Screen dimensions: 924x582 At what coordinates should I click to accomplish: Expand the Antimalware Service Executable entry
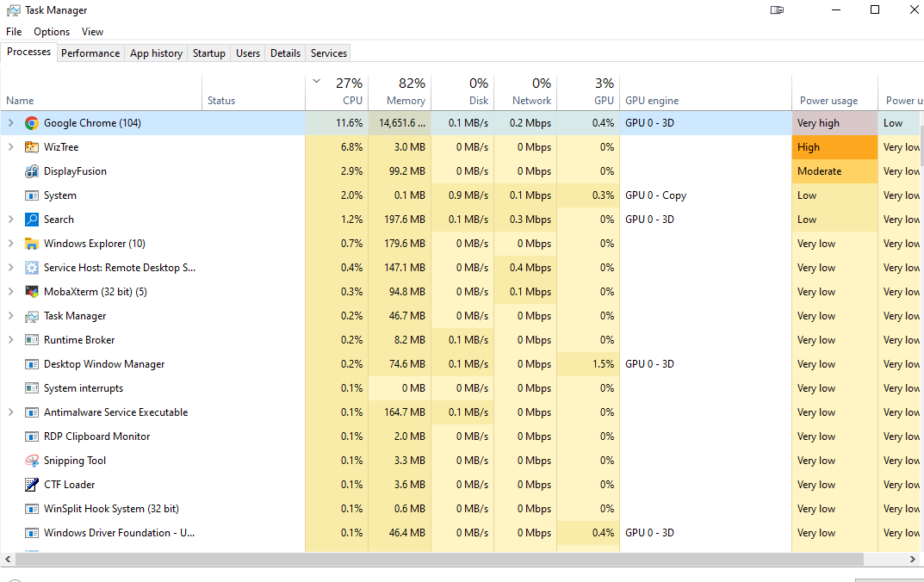[x=11, y=412]
